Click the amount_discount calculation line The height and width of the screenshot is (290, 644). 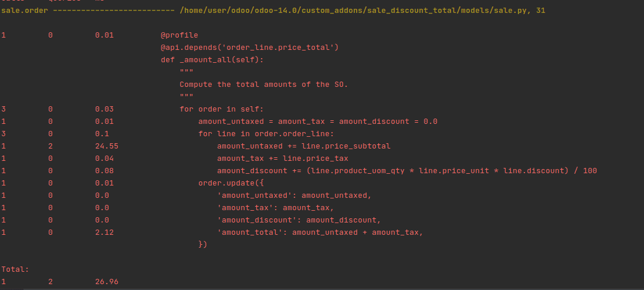point(407,171)
